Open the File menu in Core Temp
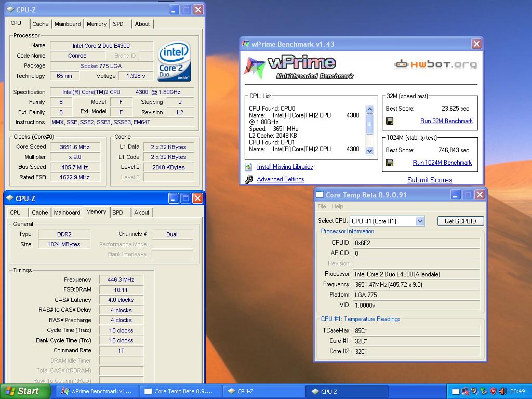Image resolution: width=532 pixels, height=399 pixels. (x=322, y=206)
